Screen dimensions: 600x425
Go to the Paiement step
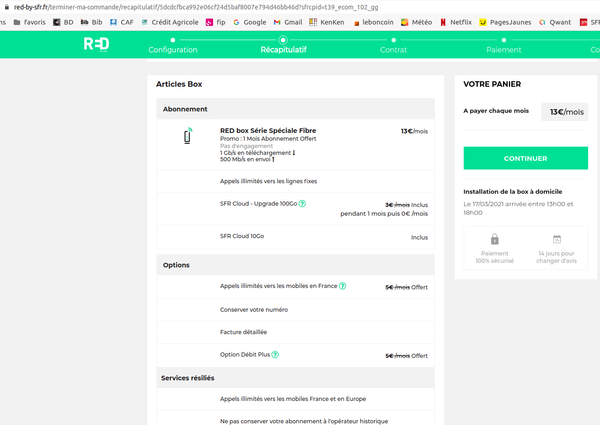click(504, 46)
